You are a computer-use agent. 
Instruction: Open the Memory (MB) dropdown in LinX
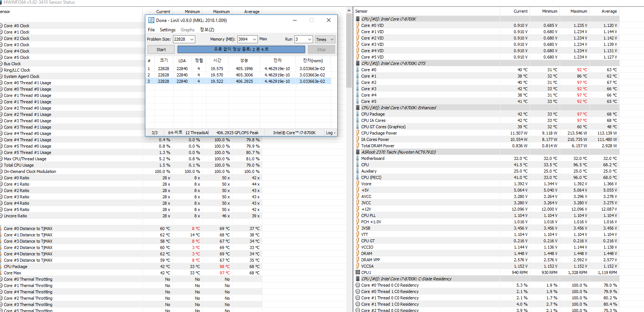point(255,39)
